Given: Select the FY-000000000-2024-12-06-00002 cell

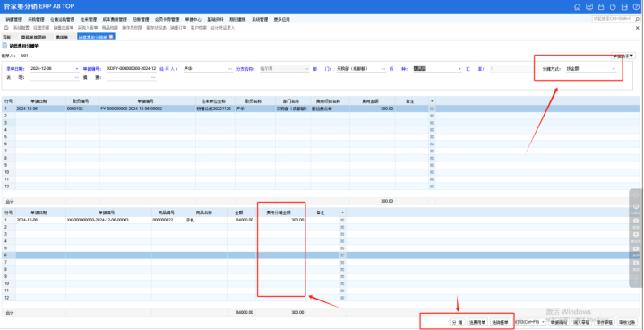Looking at the screenshot, I should [147, 109].
